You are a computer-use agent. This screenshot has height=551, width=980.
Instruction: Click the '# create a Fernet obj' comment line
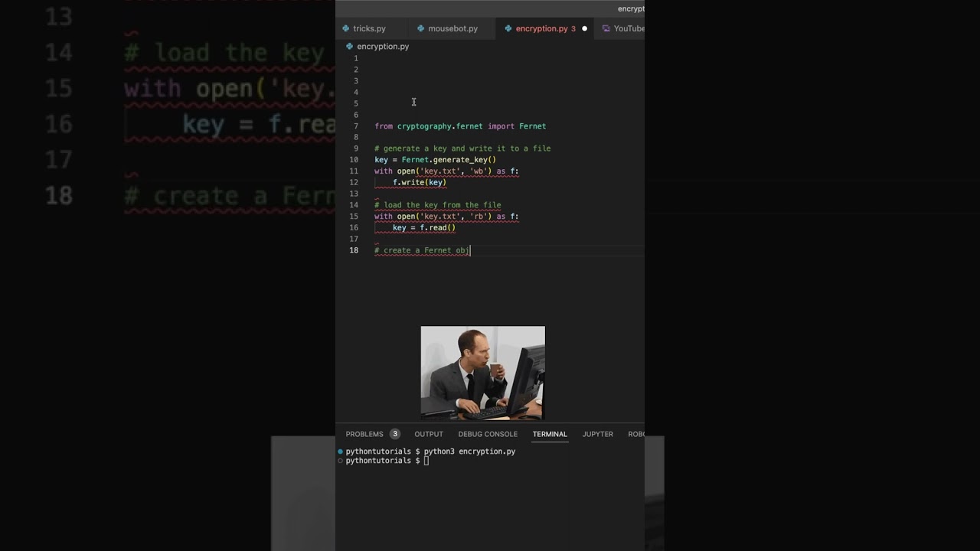click(422, 250)
